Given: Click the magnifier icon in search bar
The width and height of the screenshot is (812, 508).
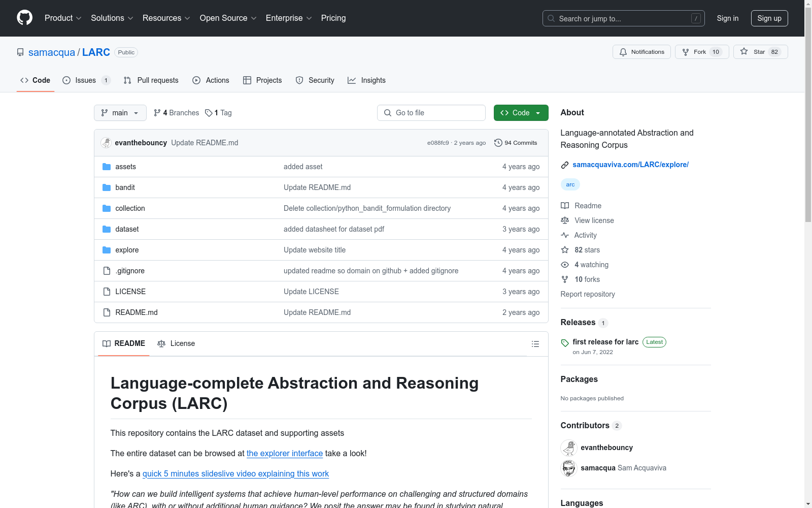Looking at the screenshot, I should tap(551, 18).
